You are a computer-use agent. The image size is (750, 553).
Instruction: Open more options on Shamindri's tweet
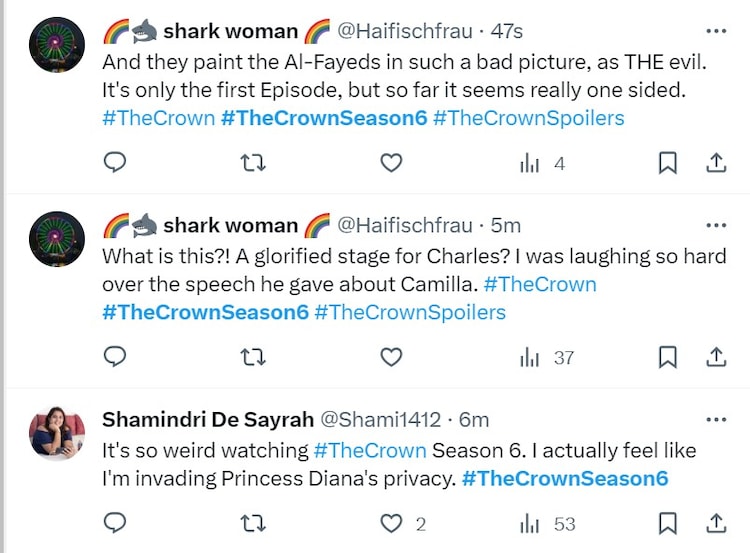[x=716, y=419]
